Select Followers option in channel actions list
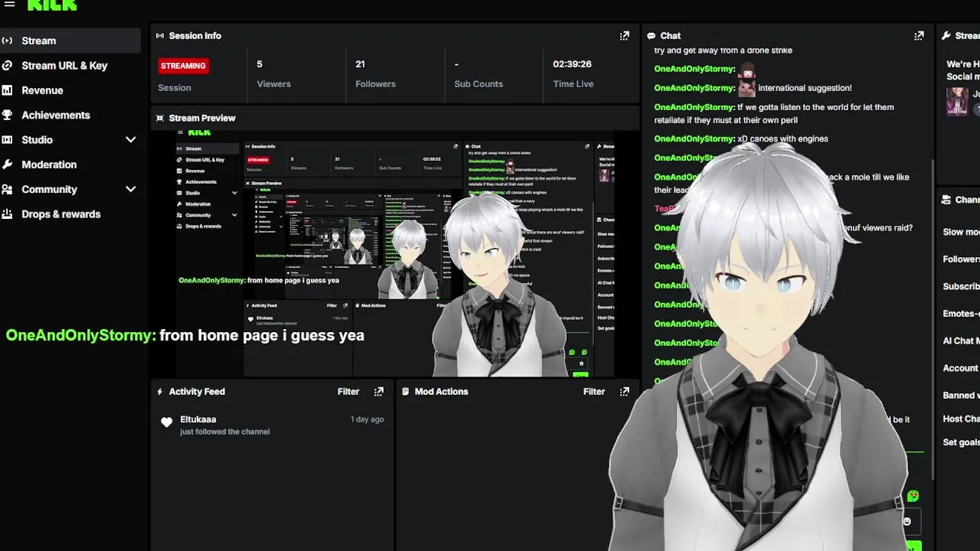 tap(961, 259)
